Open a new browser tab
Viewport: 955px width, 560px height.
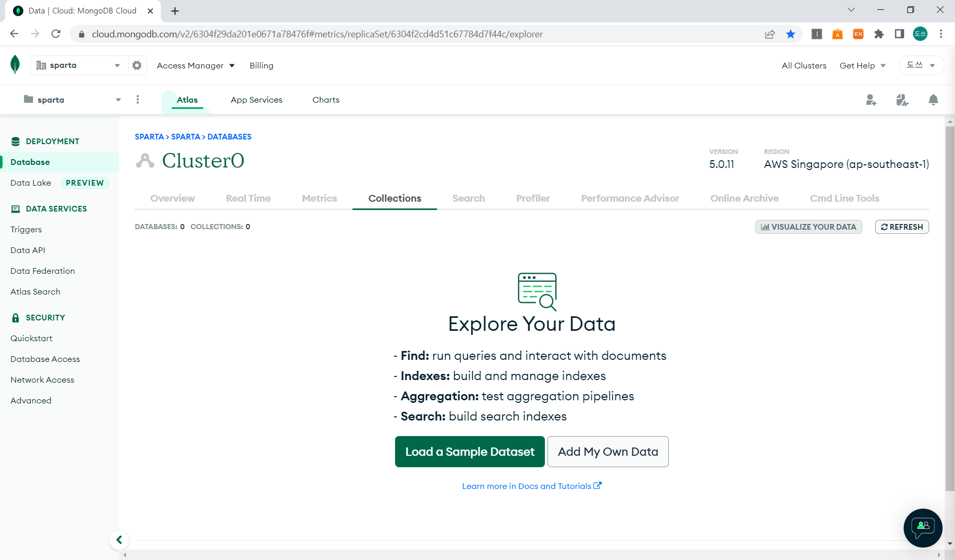pyautogui.click(x=175, y=11)
